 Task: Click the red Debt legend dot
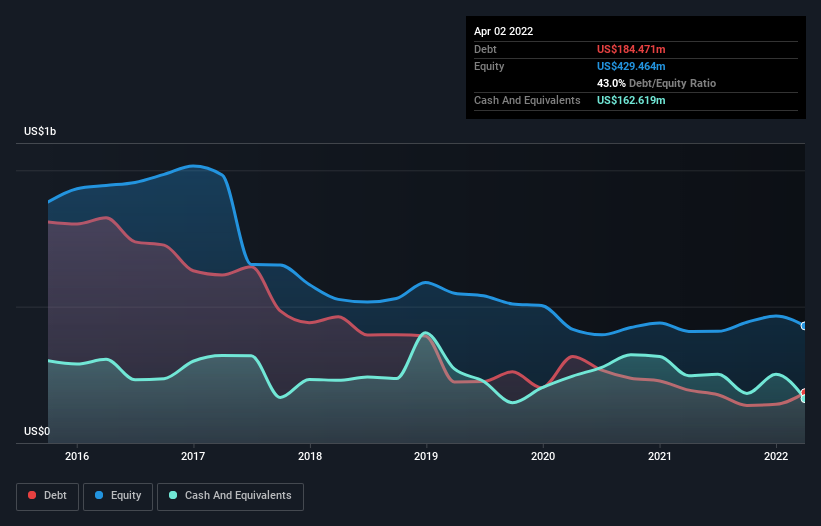tap(32, 495)
